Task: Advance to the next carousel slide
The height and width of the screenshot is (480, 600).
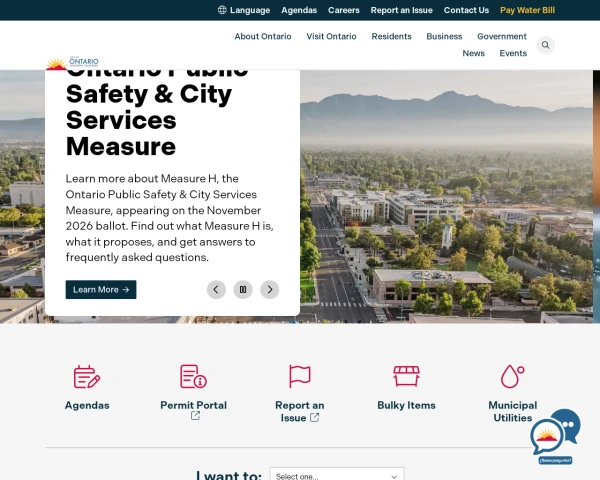Action: pos(270,289)
